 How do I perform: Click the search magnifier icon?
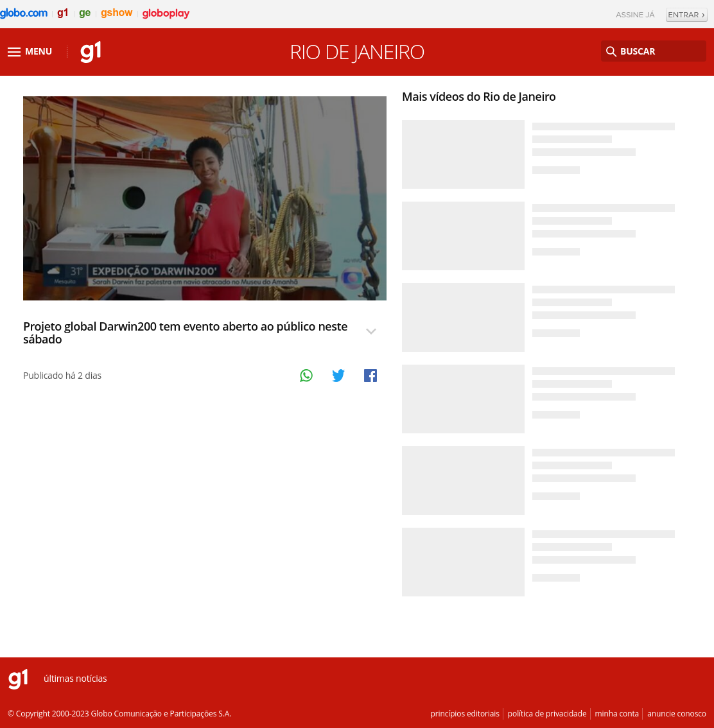tap(611, 51)
